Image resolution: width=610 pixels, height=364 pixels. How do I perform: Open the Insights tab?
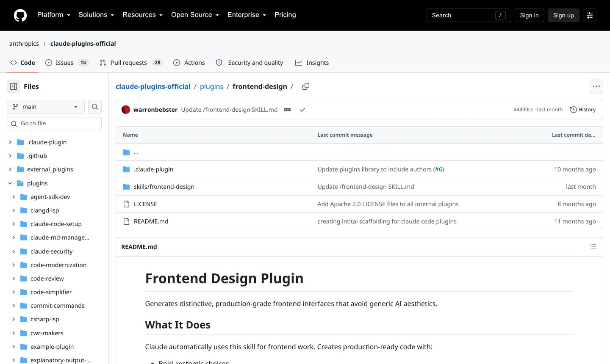[312, 63]
